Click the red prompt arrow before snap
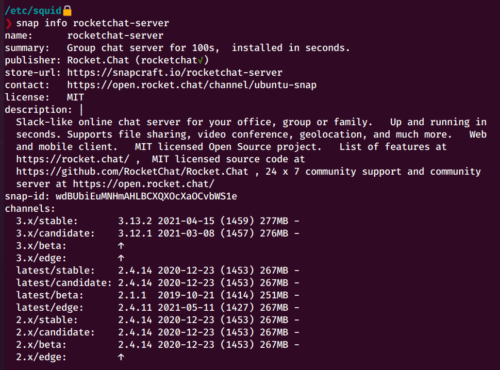The height and width of the screenshot is (370, 500). coord(9,24)
